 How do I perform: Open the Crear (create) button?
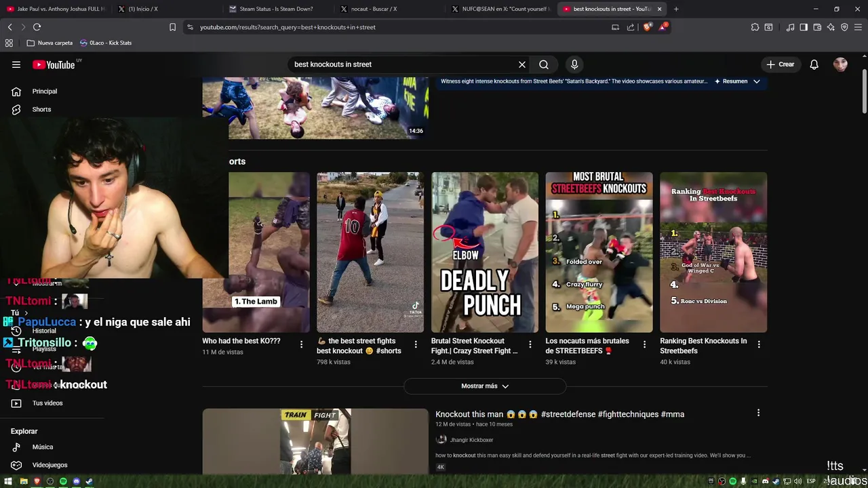780,64
